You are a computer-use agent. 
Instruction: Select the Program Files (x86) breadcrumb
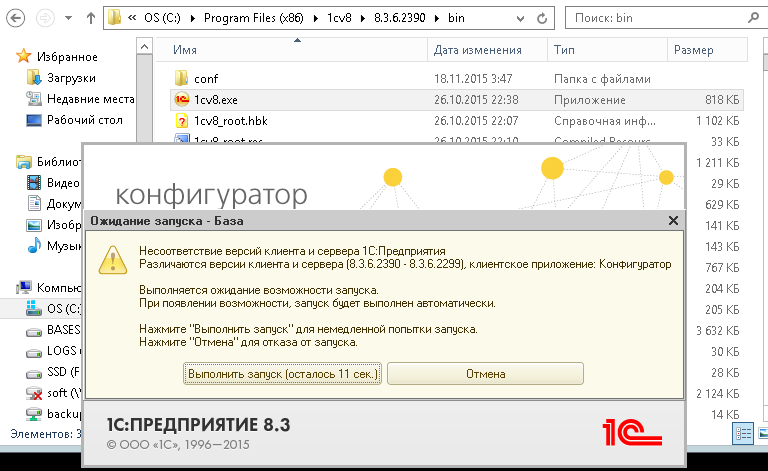point(254,18)
